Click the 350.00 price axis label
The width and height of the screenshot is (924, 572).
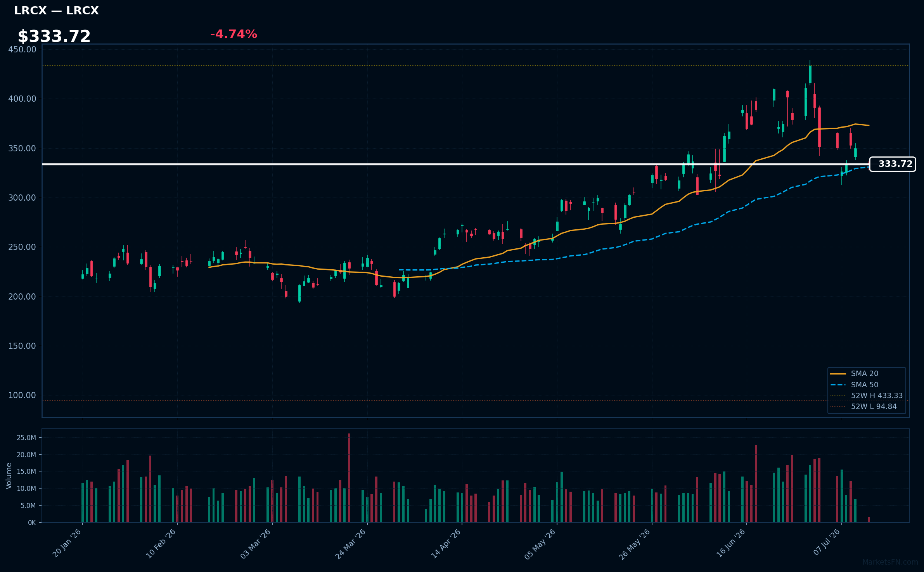tap(22, 149)
